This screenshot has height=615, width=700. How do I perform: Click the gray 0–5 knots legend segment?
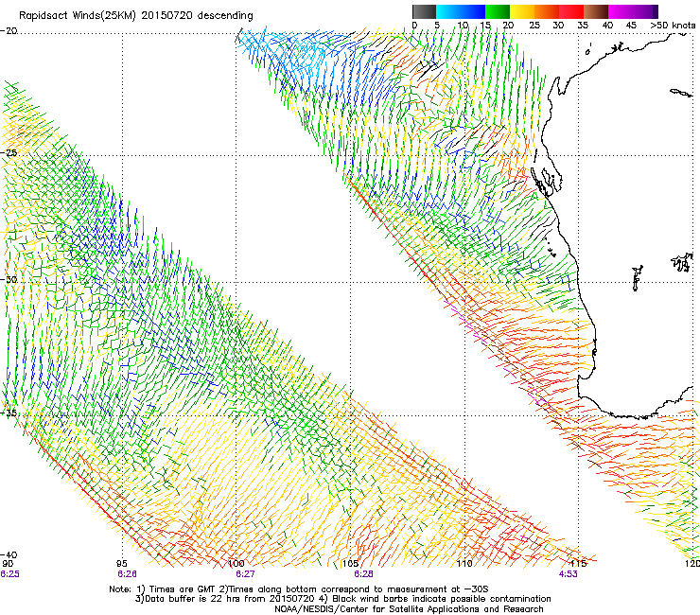coord(424,11)
